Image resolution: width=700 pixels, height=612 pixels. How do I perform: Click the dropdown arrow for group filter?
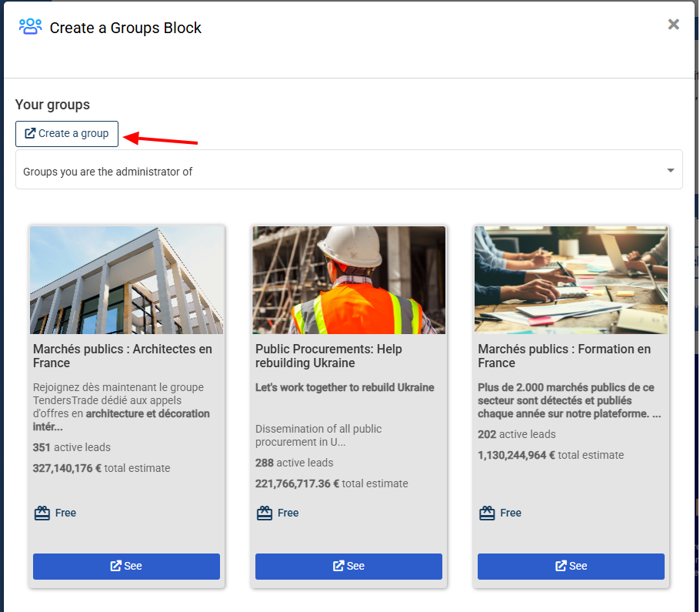point(670,170)
